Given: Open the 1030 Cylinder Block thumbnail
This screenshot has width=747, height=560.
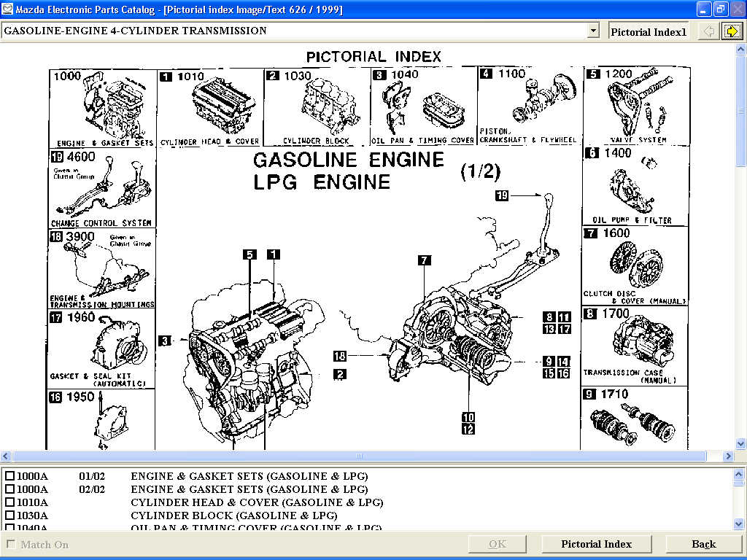Looking at the screenshot, I should click(317, 107).
